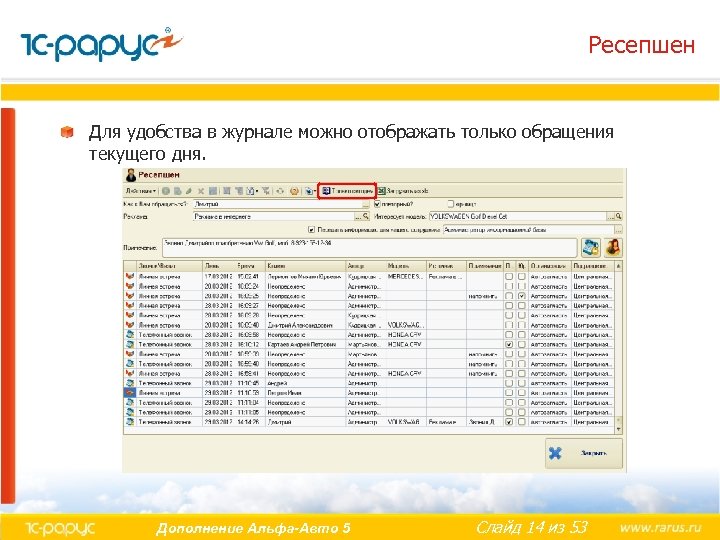Tick the first checkbox in Дмитрий Александрович row
Screen dimensions: 720x540
click(509, 325)
